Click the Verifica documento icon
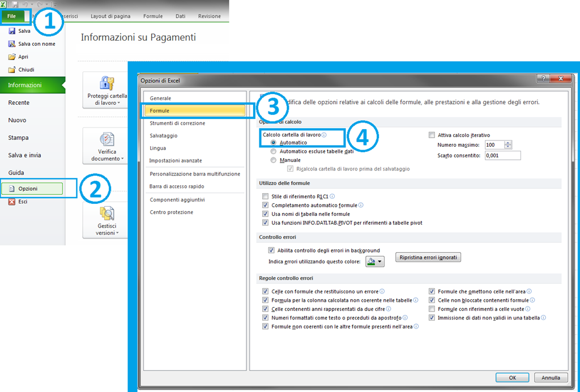Screen dimensions: 580x392 pos(107,139)
